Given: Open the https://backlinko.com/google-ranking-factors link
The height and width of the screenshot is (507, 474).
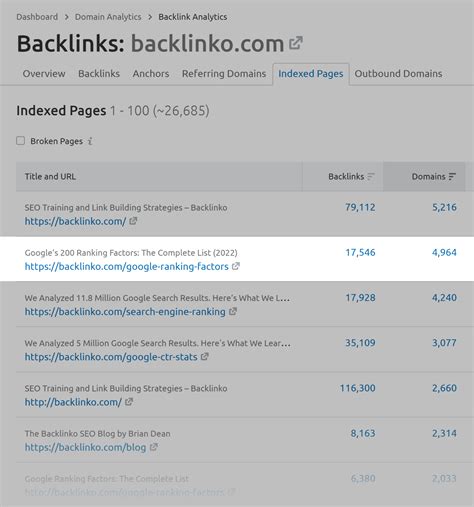Looking at the screenshot, I should [127, 267].
